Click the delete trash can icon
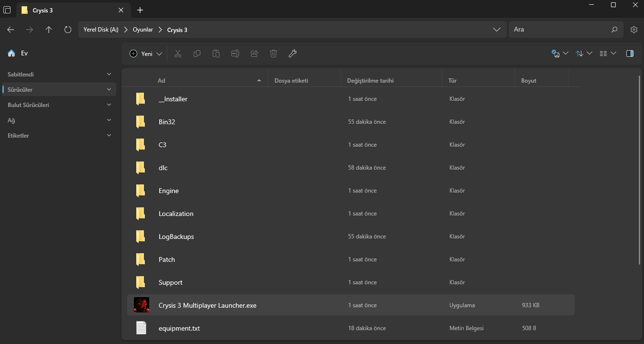The image size is (644, 344). (273, 54)
